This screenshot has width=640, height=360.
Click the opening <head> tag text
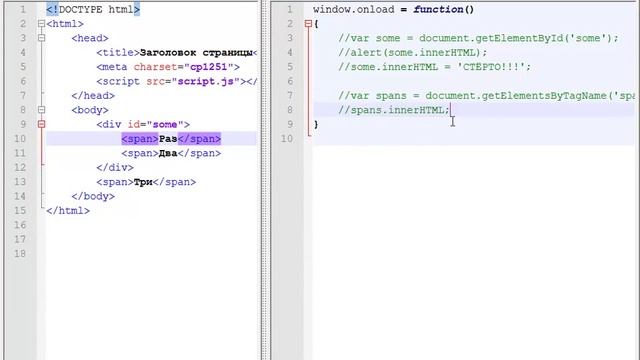click(x=90, y=38)
